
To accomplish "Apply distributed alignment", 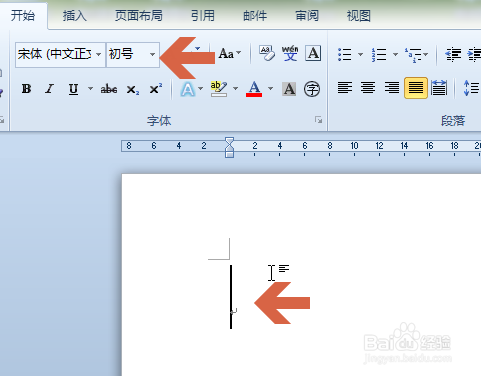I will coord(439,88).
